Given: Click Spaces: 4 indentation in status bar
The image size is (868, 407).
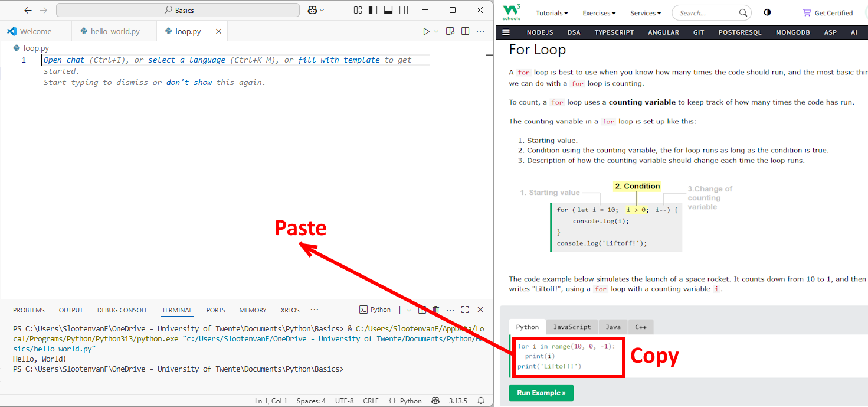Looking at the screenshot, I should pos(311,401).
